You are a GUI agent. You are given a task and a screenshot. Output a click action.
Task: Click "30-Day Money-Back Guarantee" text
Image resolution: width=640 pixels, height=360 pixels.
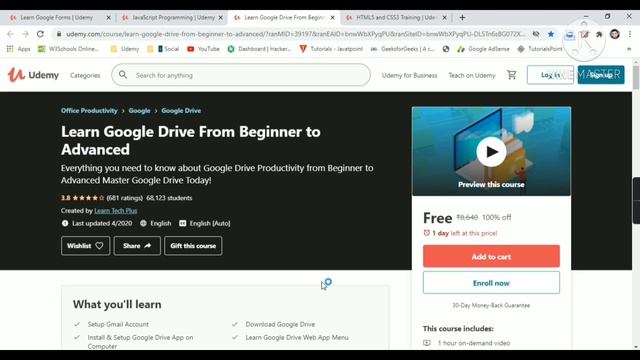pos(491,305)
